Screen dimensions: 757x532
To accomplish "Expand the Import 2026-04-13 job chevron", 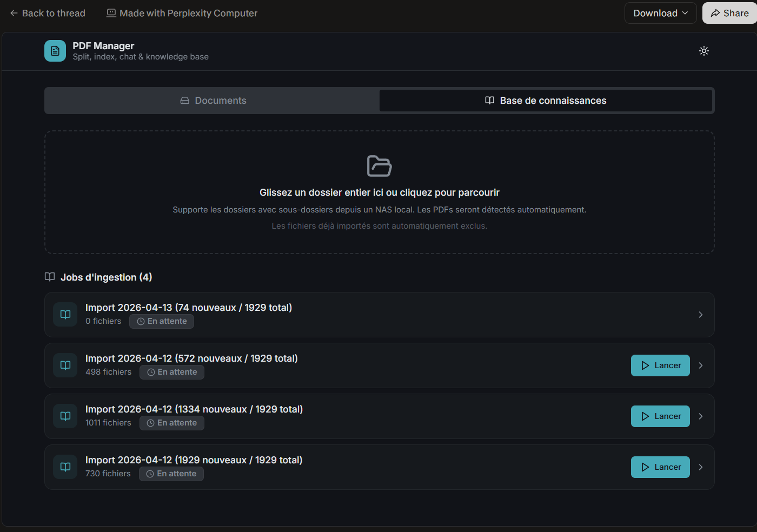I will 700,315.
